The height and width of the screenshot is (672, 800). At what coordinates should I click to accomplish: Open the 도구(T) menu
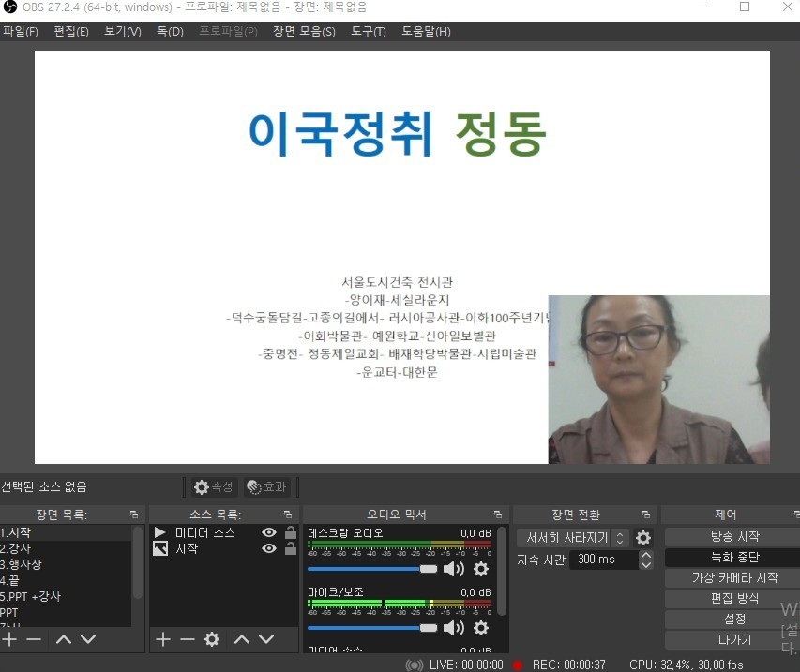point(369,32)
